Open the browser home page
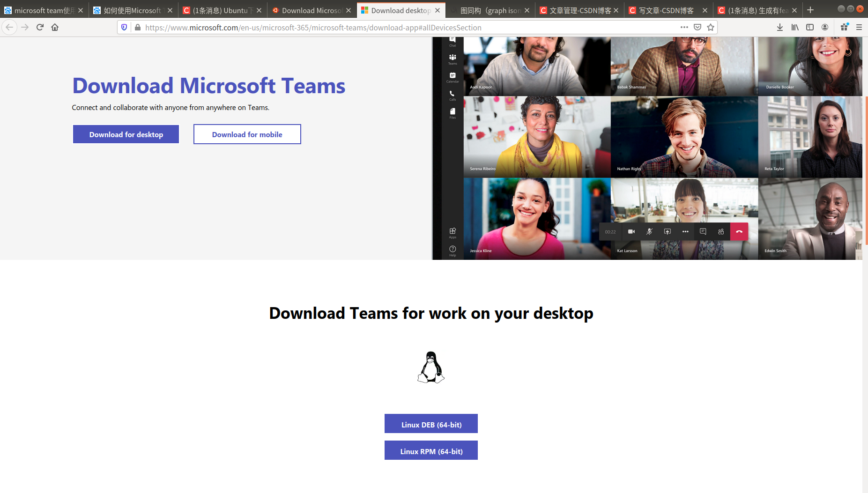The image size is (868, 493). point(55,28)
